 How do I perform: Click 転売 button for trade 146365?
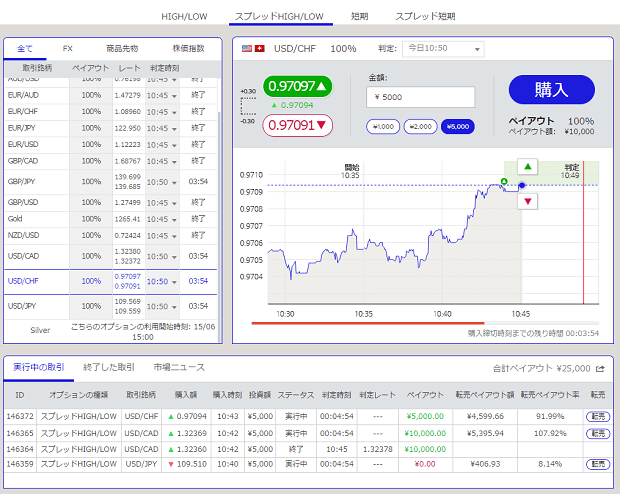pyautogui.click(x=598, y=433)
